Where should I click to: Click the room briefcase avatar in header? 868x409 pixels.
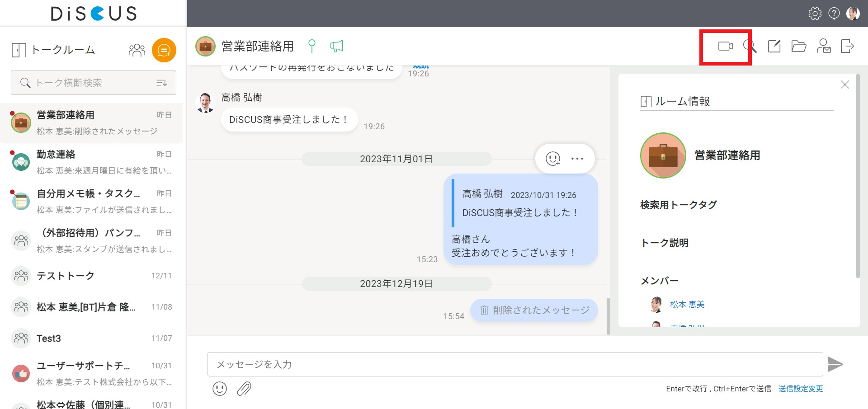click(x=205, y=46)
